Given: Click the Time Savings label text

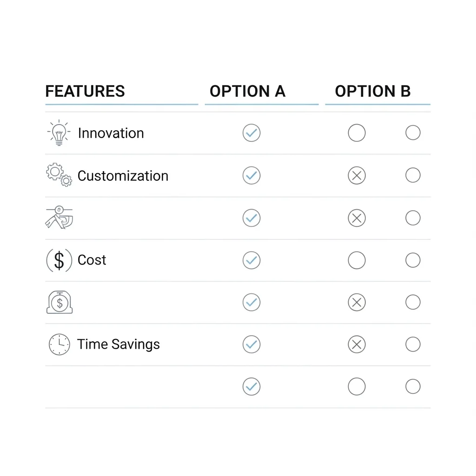Looking at the screenshot, I should (119, 344).
